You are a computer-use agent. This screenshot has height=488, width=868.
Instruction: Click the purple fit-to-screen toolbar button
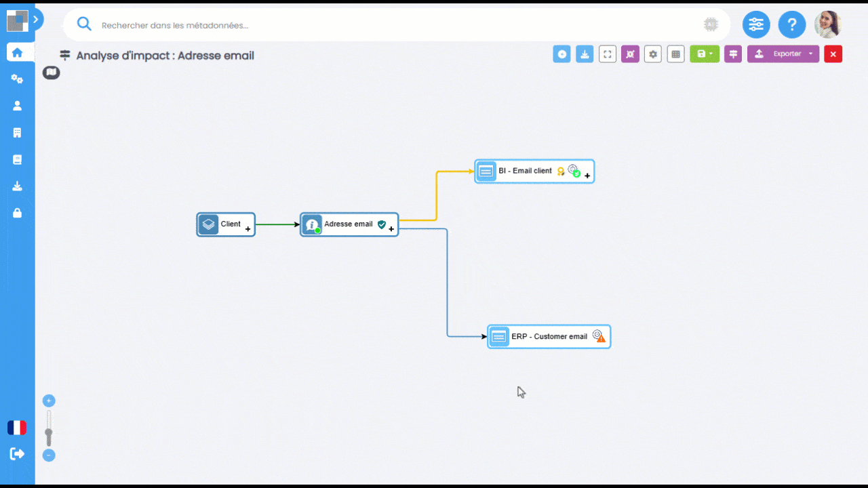pos(630,54)
